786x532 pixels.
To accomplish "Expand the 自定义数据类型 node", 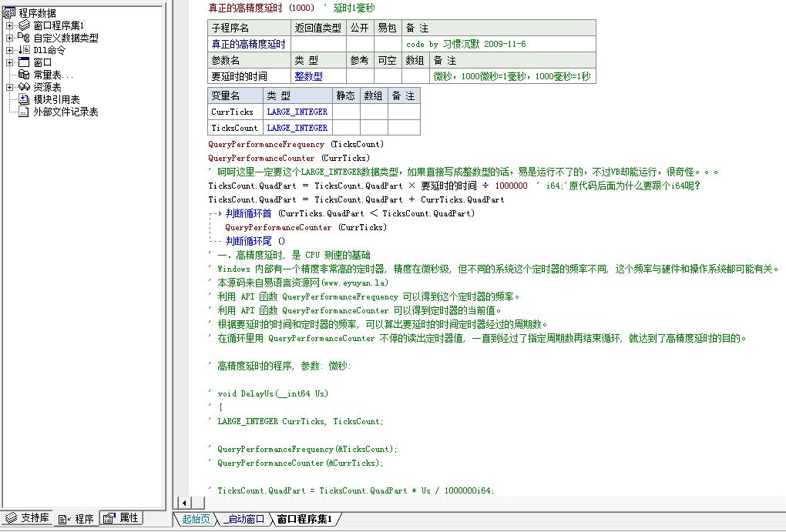I will tap(9, 38).
